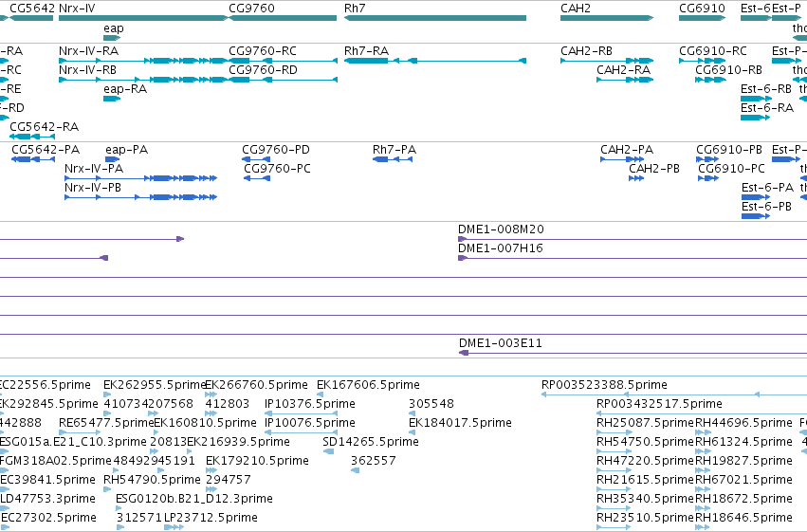807x532 pixels.
Task: Select transcript CG6910-RB
Action: point(710,80)
